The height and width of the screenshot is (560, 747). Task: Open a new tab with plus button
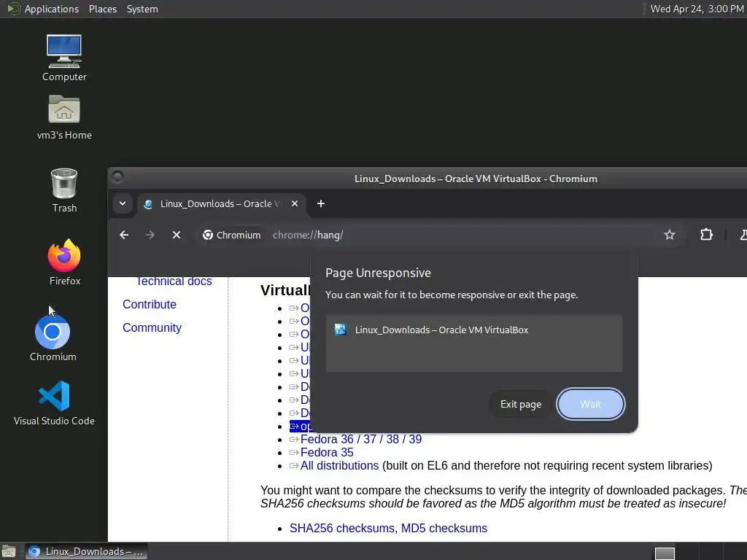tap(321, 204)
